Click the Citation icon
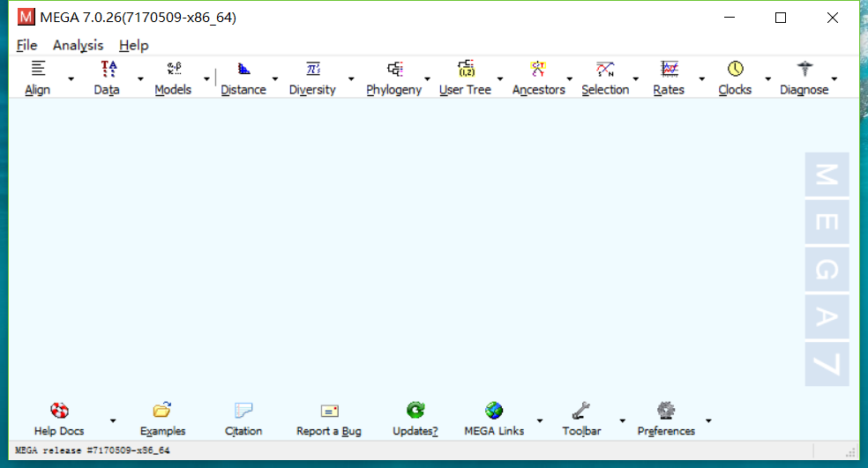The width and height of the screenshot is (868, 468). [243, 411]
